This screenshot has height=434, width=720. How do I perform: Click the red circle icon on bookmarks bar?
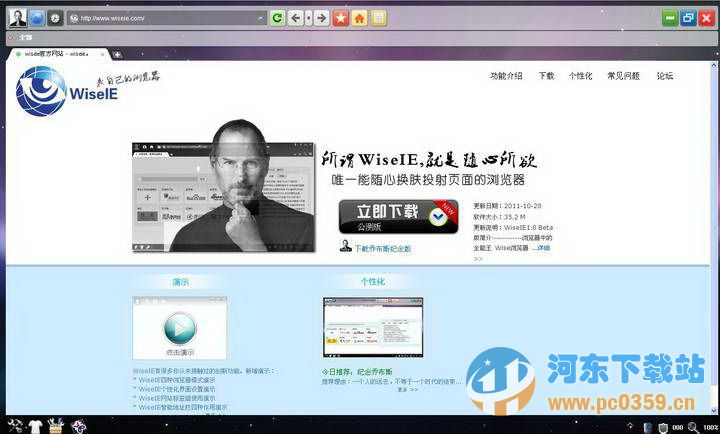(11, 37)
